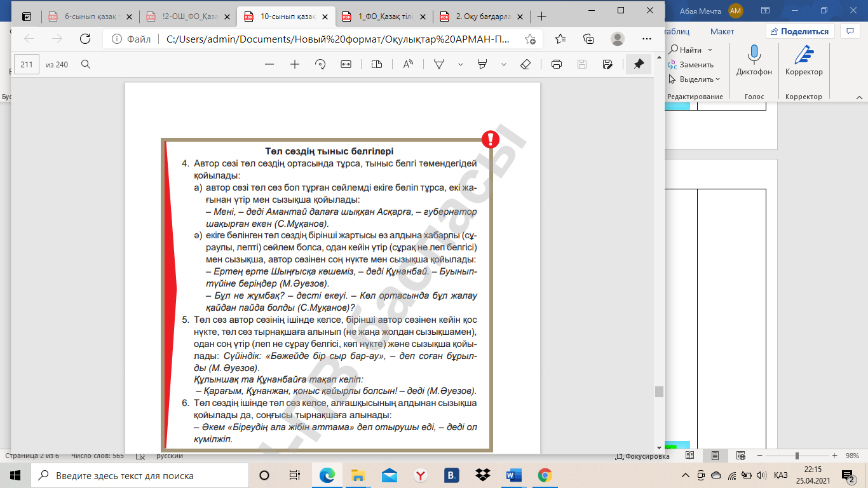This screenshot has width=868, height=488.
Task: Toggle page view mode in PDF toolbar
Action: [x=377, y=64]
